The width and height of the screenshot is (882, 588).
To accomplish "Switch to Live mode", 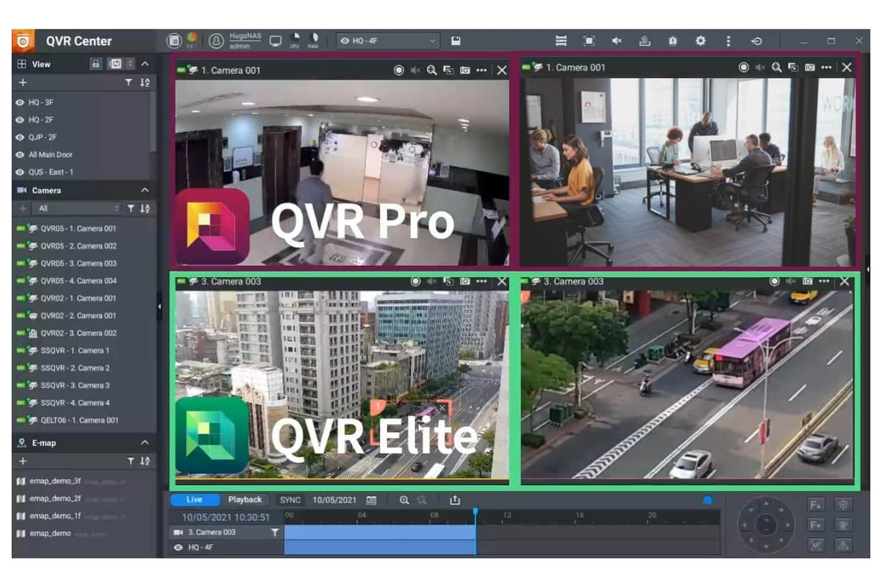I will [194, 500].
